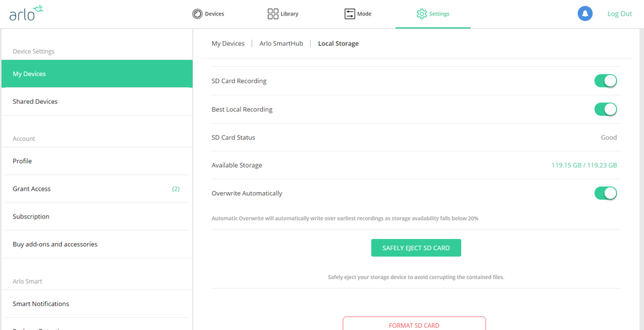Switch to the Library tab
644x330 pixels.
tap(283, 14)
